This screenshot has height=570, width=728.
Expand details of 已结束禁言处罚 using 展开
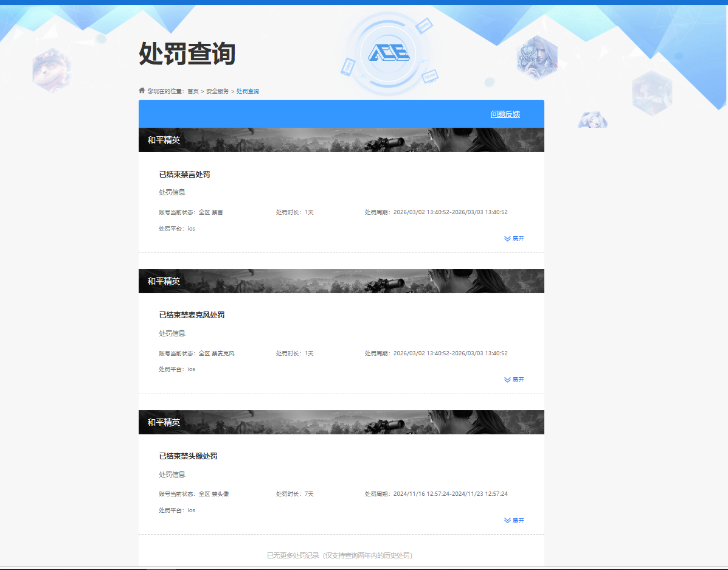[517, 238]
